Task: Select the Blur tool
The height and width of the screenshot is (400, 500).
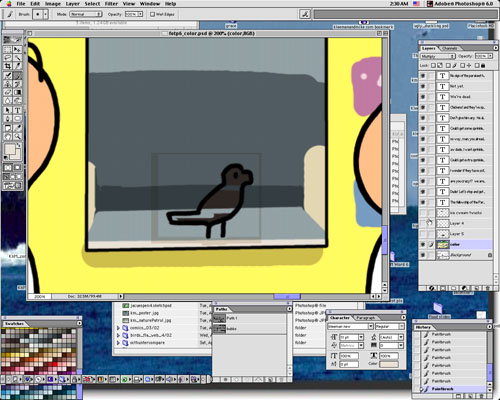Action: click(7, 100)
